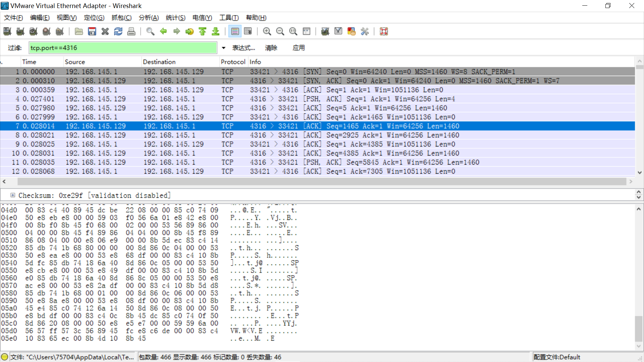Expand the Checksum tree item
Image resolution: width=644 pixels, height=362 pixels.
[x=13, y=195]
